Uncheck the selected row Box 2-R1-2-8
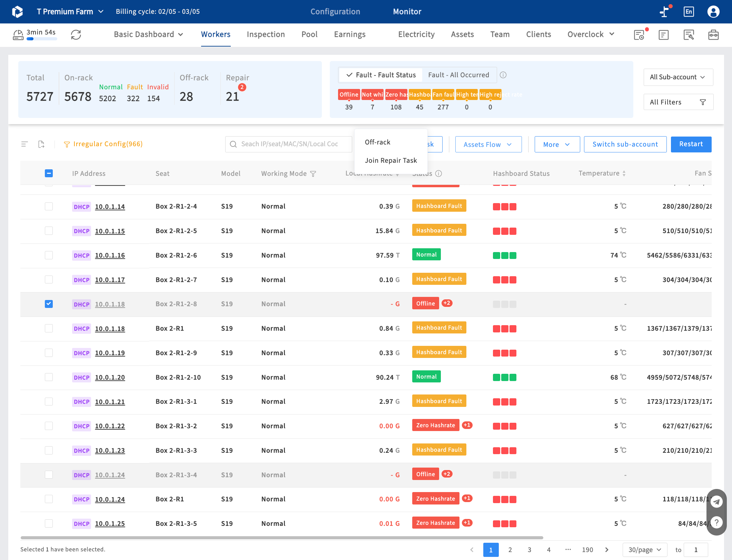This screenshot has height=560, width=732. tap(49, 304)
